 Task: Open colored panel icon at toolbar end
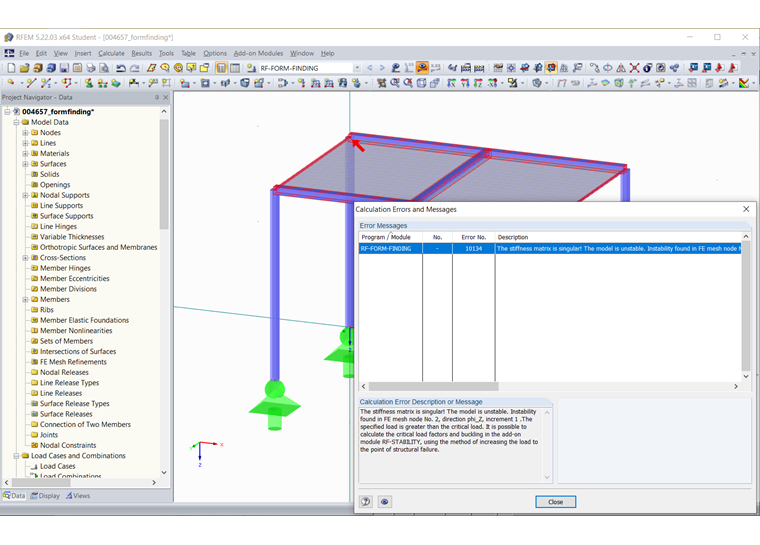(744, 83)
